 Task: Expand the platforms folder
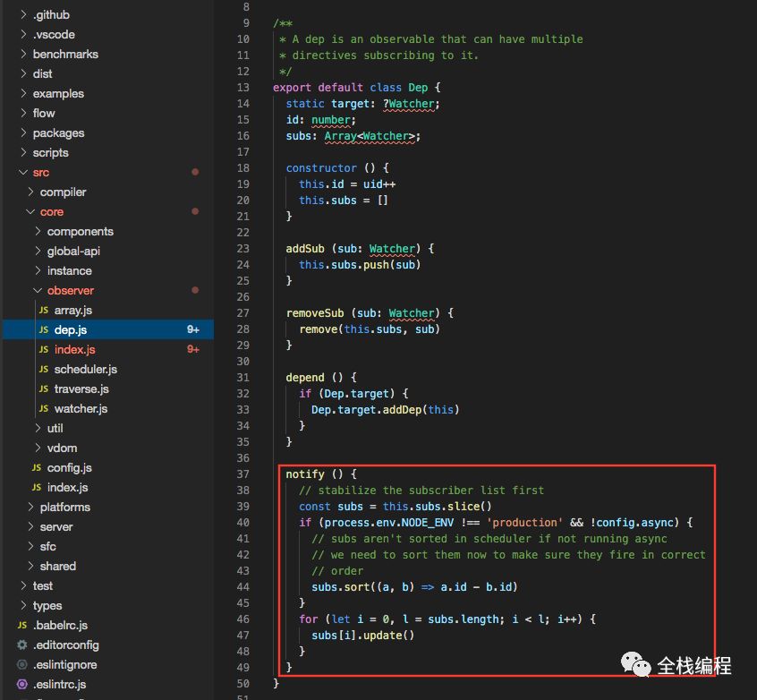(65, 508)
